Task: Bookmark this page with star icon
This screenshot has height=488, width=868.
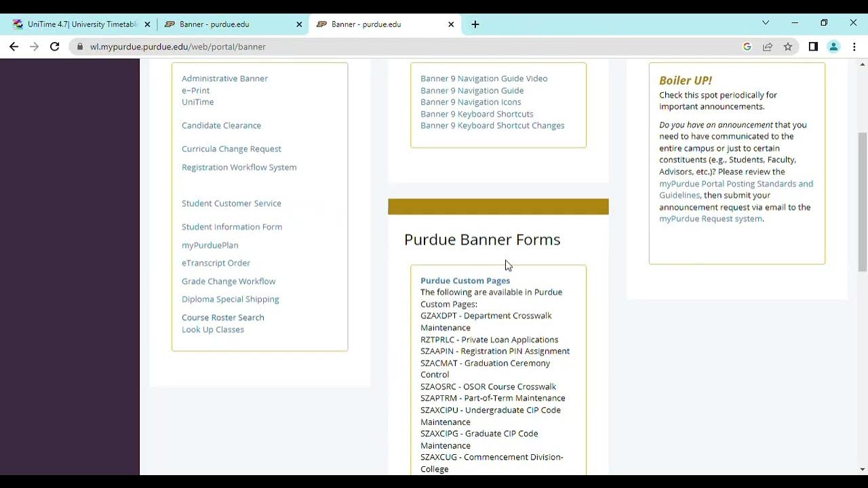Action: click(x=788, y=47)
